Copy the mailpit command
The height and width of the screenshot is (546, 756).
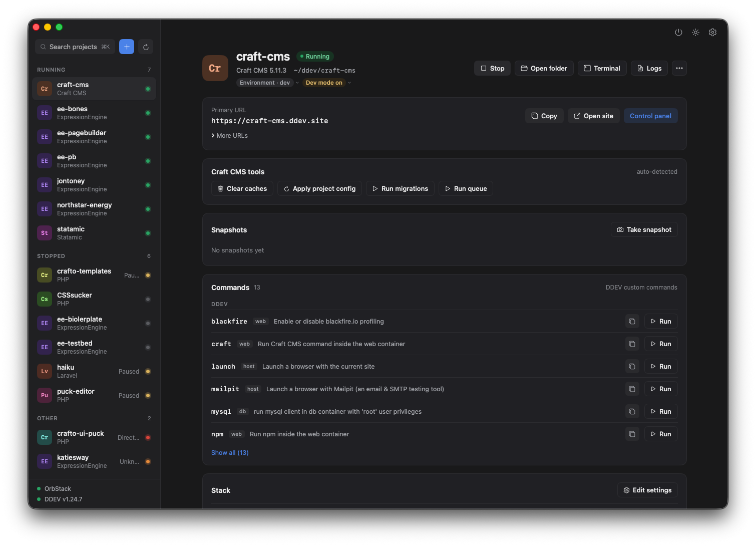click(x=632, y=389)
